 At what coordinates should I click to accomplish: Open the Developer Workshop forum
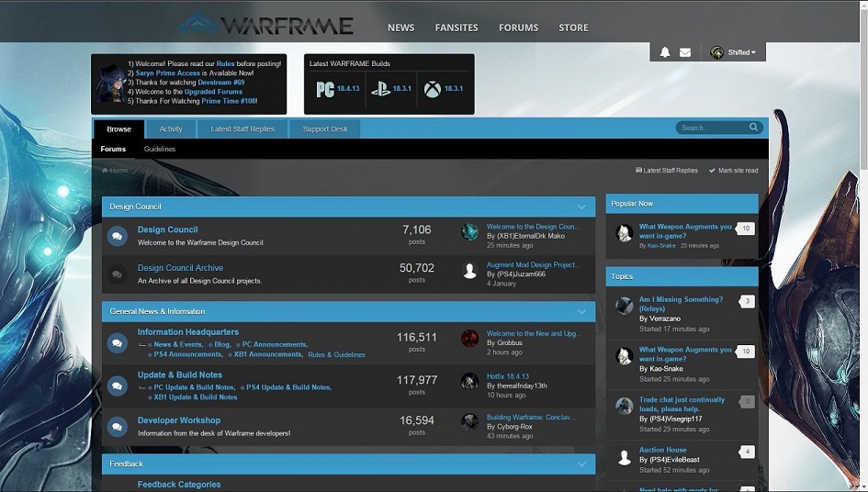[179, 420]
